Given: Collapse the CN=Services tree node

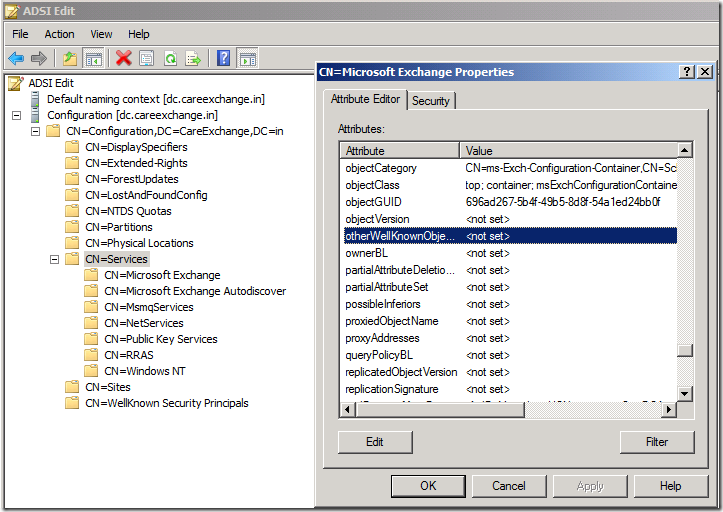Looking at the screenshot, I should point(54,259).
